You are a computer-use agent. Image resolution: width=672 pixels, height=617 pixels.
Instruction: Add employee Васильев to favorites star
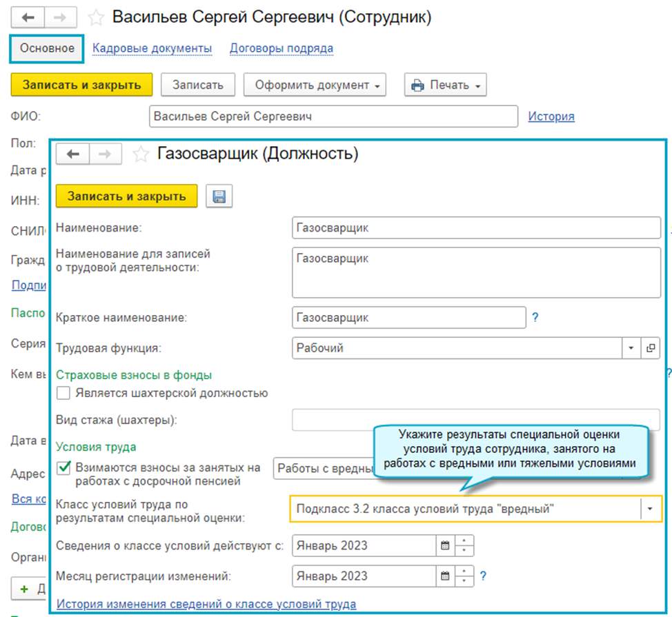point(97,18)
